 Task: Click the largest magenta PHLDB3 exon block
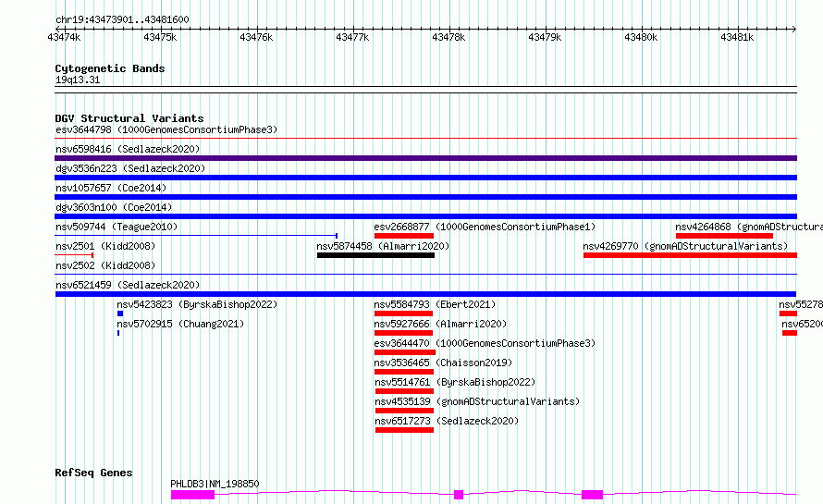192,495
